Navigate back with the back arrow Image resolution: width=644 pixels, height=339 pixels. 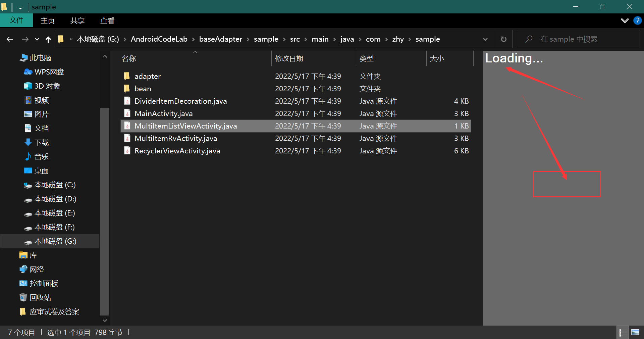click(10, 39)
